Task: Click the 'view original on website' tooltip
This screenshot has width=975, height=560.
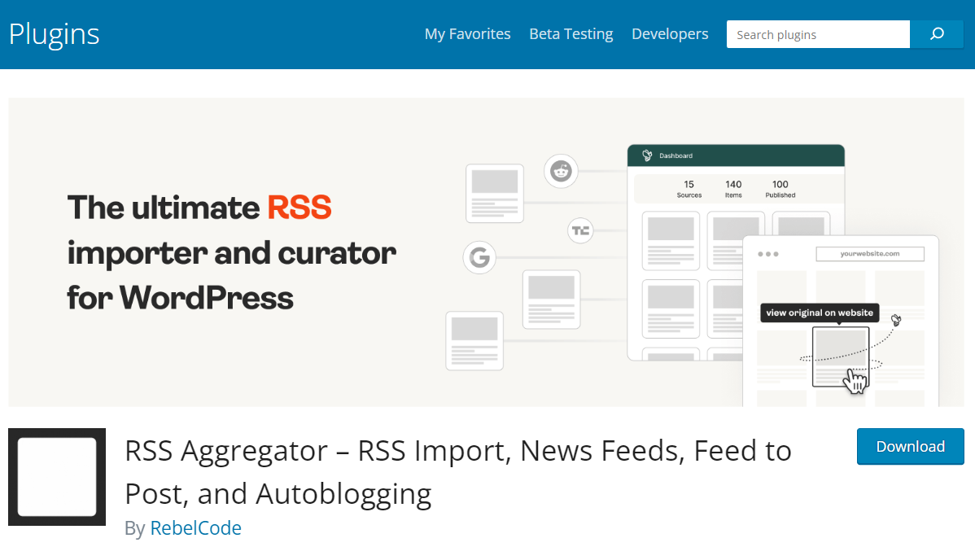Action: [820, 313]
